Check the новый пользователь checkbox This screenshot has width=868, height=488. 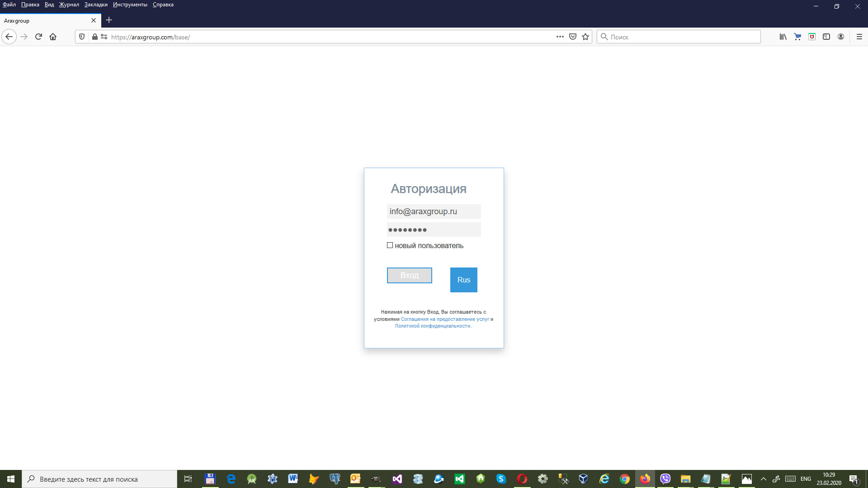tap(390, 245)
